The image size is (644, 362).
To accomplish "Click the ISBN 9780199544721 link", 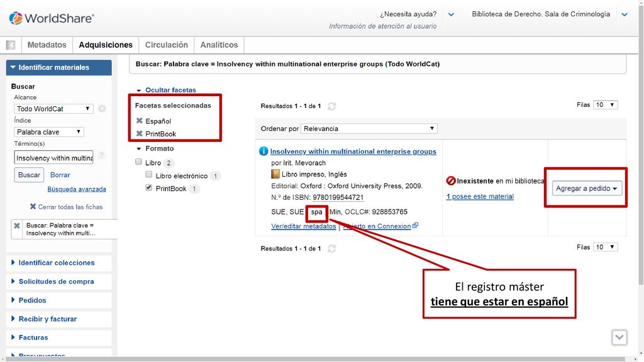I will 338,197.
